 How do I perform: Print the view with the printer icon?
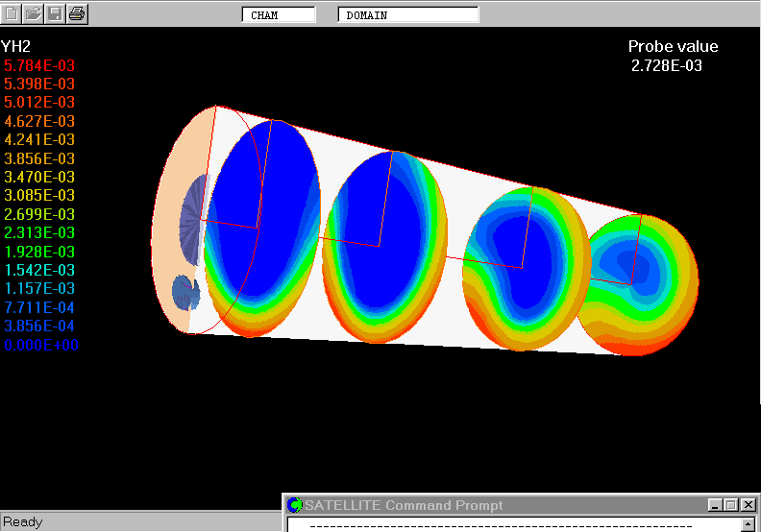coord(77,13)
